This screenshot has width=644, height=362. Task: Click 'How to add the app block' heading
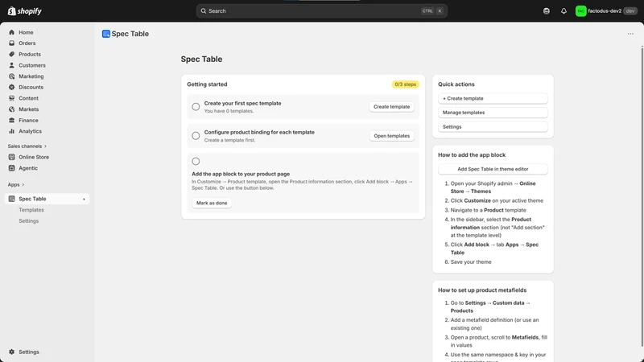click(472, 154)
